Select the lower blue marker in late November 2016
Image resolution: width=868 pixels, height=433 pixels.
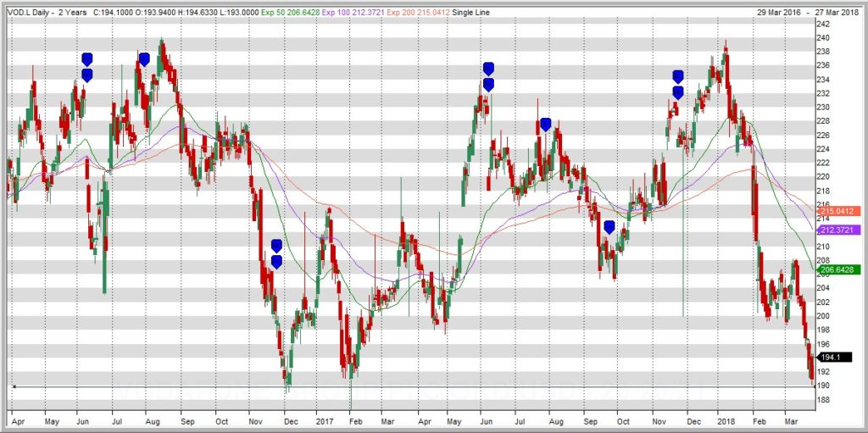pyautogui.click(x=275, y=262)
